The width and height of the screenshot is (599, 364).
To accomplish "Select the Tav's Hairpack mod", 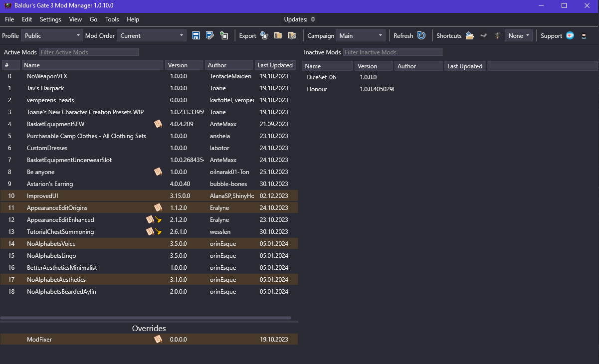I will click(149, 88).
